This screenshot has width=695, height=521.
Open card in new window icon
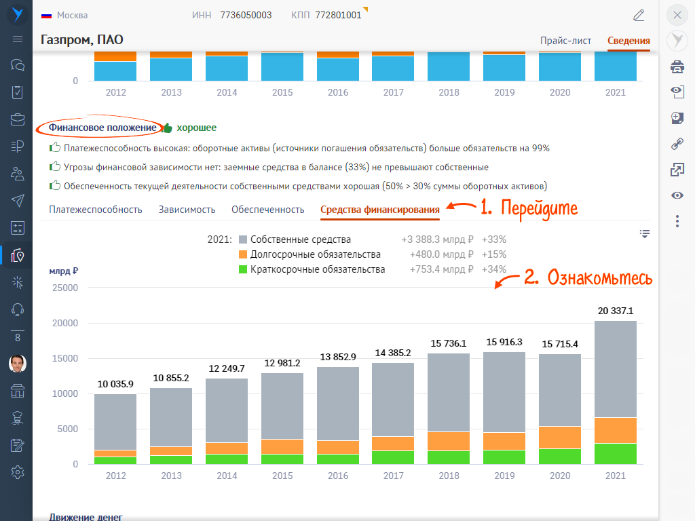pyautogui.click(x=677, y=169)
